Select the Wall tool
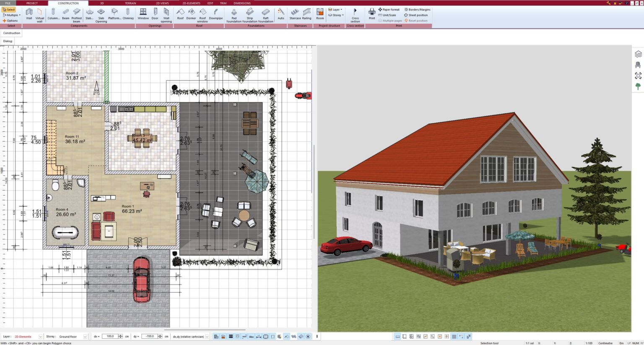 tap(29, 15)
